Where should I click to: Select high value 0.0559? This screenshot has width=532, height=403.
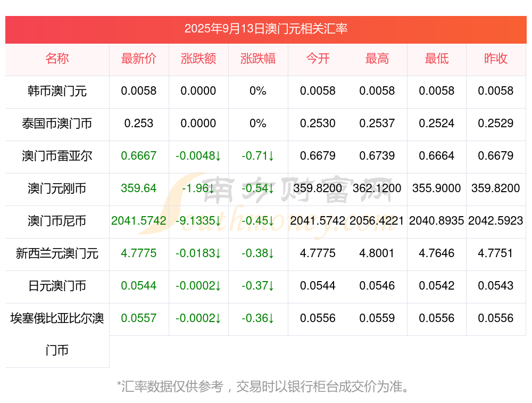pos(377,318)
